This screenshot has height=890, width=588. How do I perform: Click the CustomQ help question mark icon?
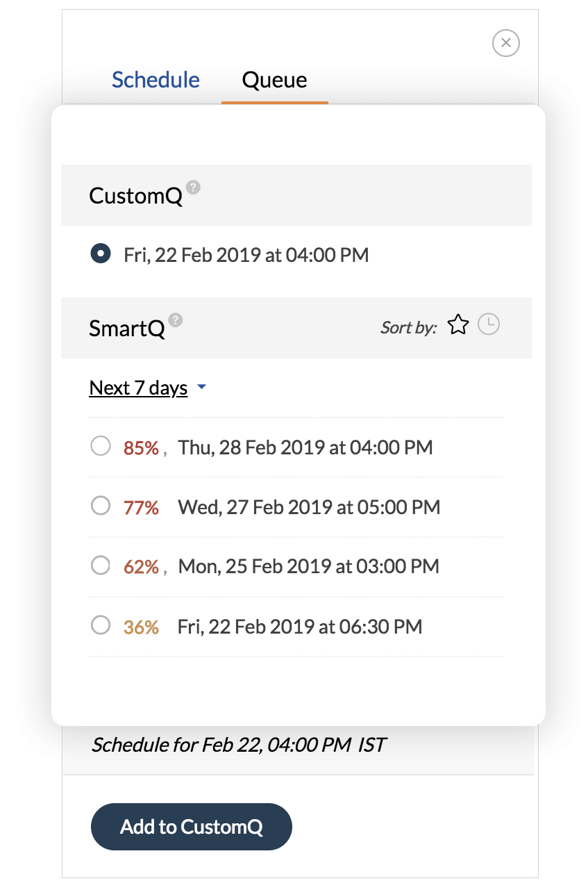(x=194, y=187)
